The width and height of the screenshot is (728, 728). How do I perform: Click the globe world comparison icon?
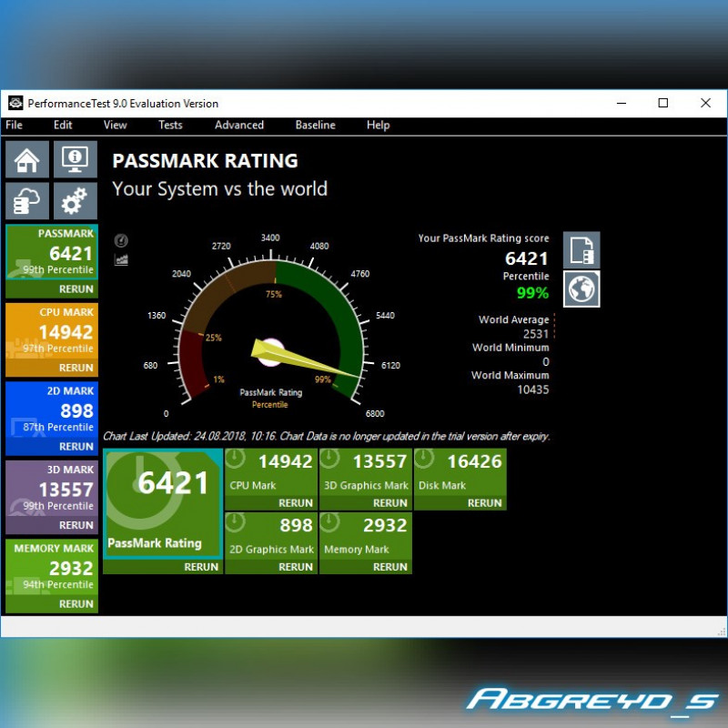[x=581, y=288]
